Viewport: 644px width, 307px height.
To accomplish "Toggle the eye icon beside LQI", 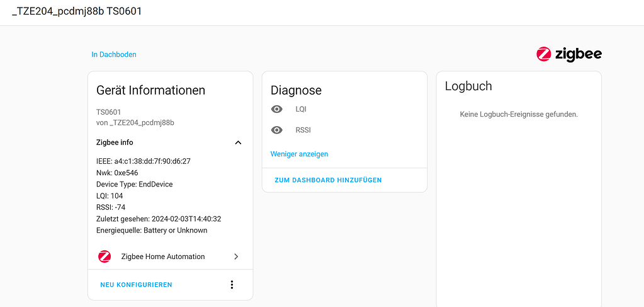I will (277, 110).
